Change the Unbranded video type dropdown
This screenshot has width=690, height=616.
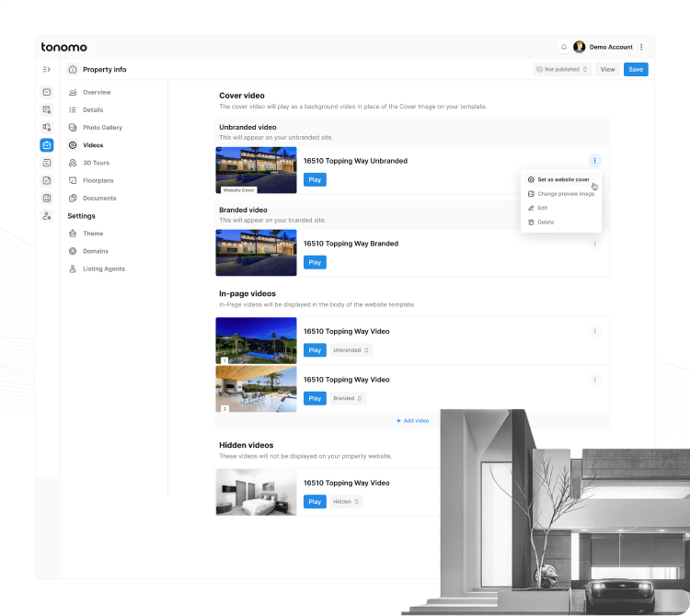(x=351, y=350)
